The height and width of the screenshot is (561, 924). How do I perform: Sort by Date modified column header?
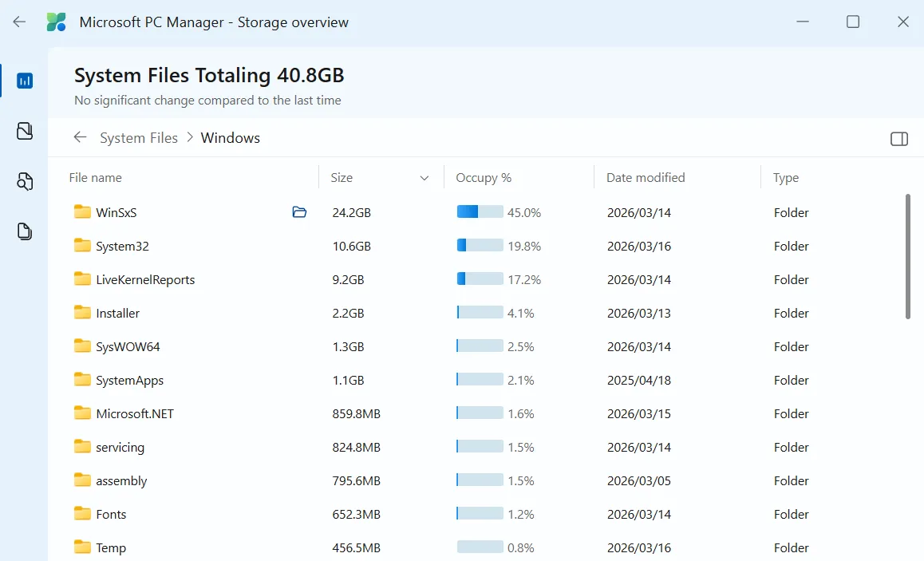(x=645, y=178)
